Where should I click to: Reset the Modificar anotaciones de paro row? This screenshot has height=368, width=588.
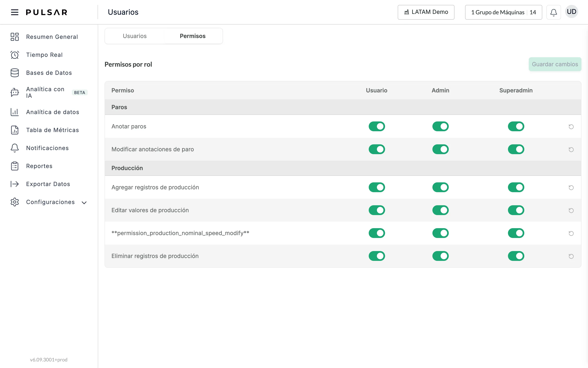tap(571, 149)
